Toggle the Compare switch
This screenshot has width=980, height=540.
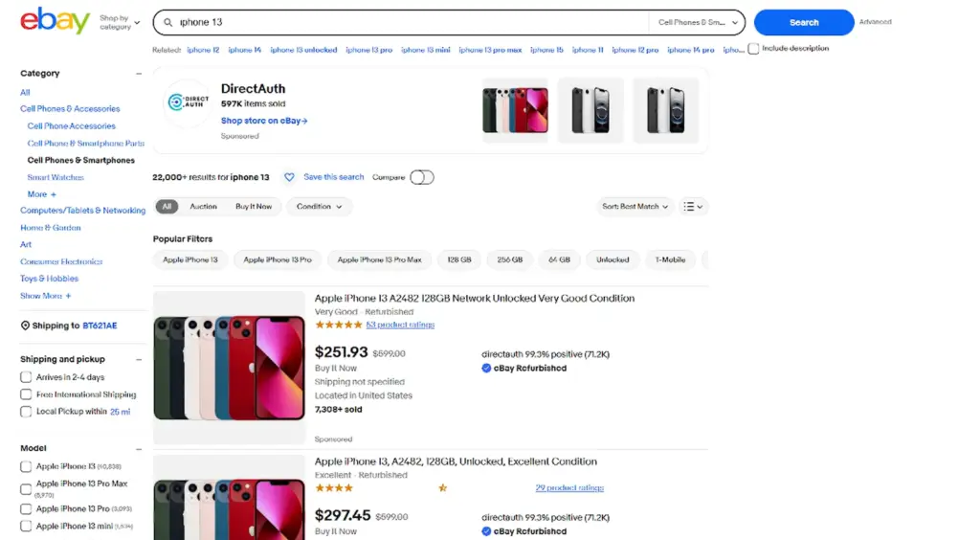[421, 177]
